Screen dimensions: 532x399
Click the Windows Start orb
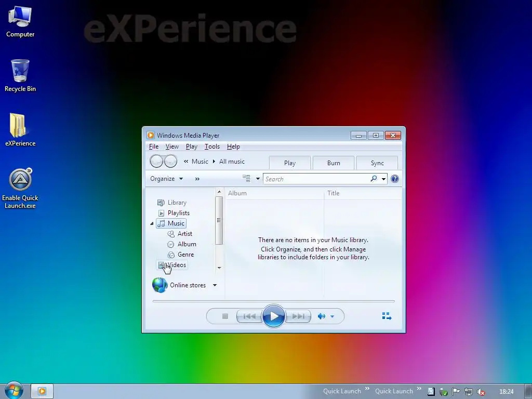(x=14, y=391)
